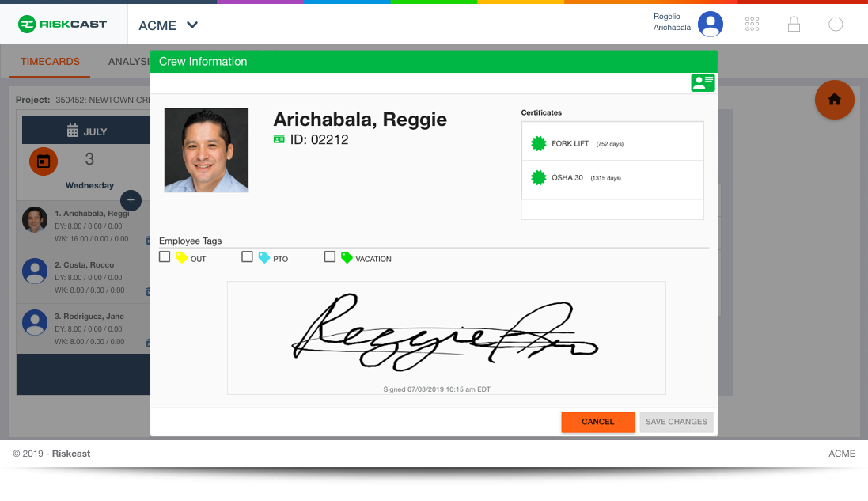Open the apps grid icon in header
The width and height of the screenshot is (868, 501).
tap(752, 25)
